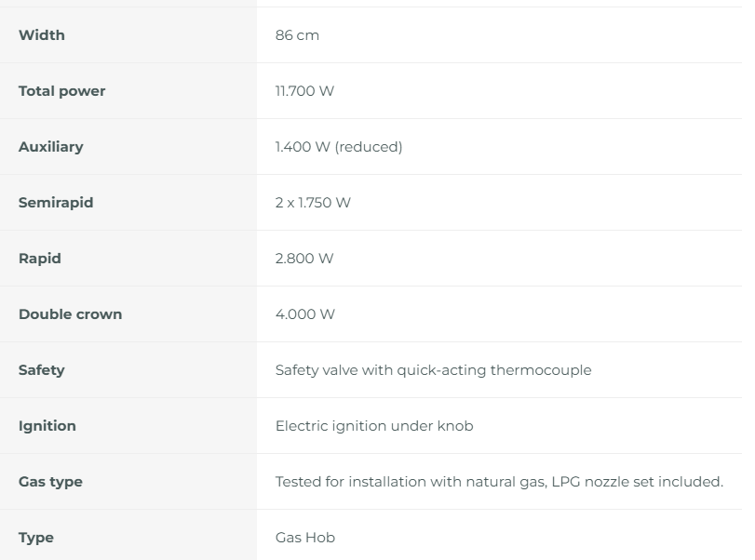
Task: Click the Total power label
Action: click(x=62, y=91)
